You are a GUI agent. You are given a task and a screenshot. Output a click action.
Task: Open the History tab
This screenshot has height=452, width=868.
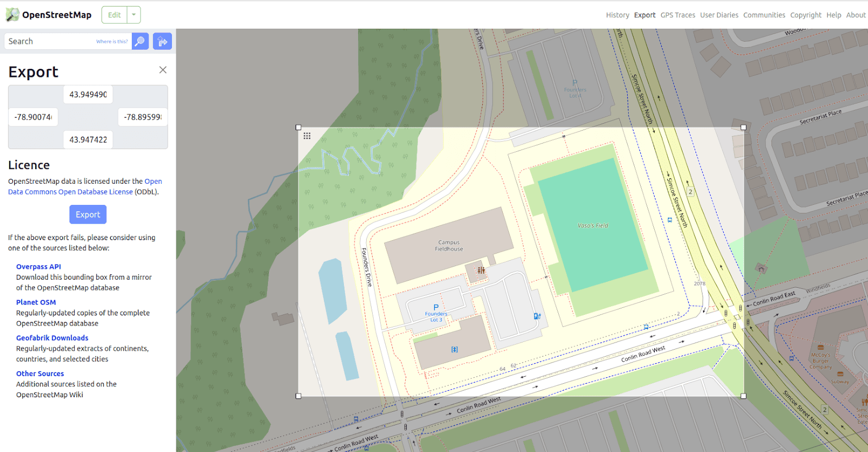[x=617, y=15]
